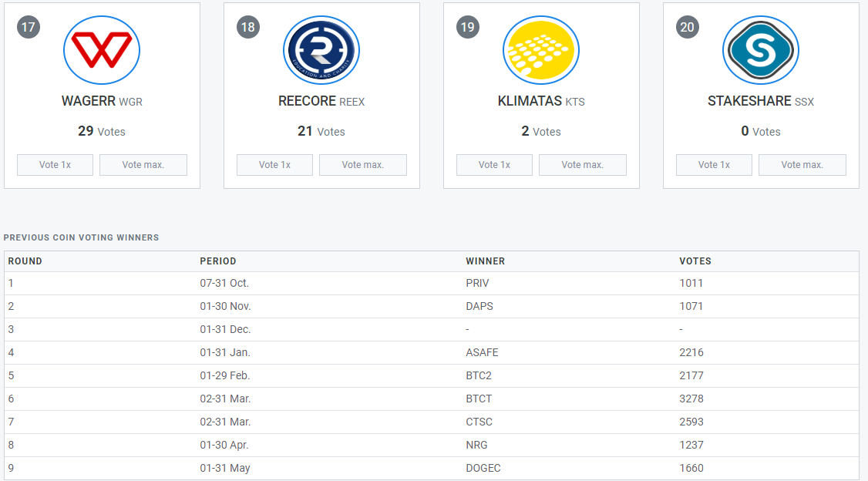This screenshot has height=481, width=868.
Task: Click the 01-31 Jan. period cell
Action: click(225, 352)
